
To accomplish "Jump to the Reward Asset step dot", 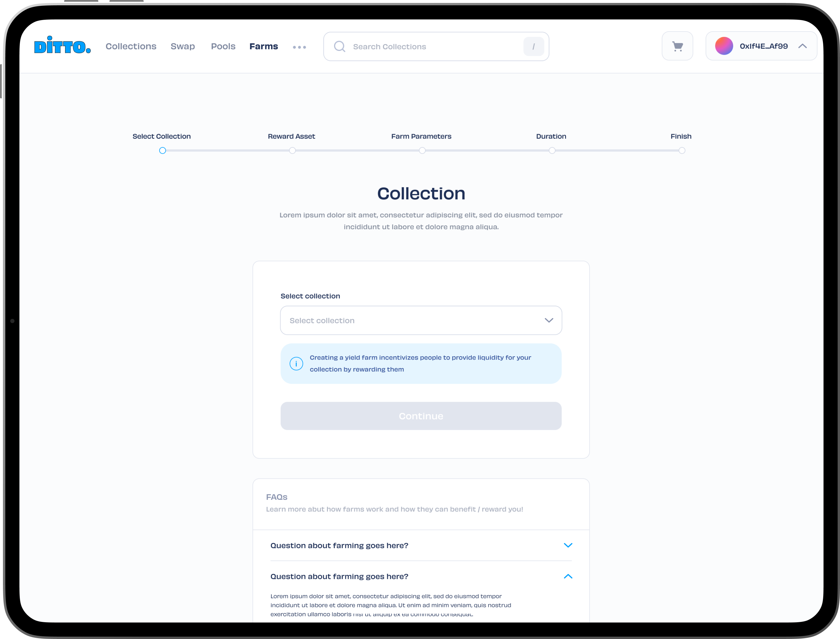I will click(292, 151).
